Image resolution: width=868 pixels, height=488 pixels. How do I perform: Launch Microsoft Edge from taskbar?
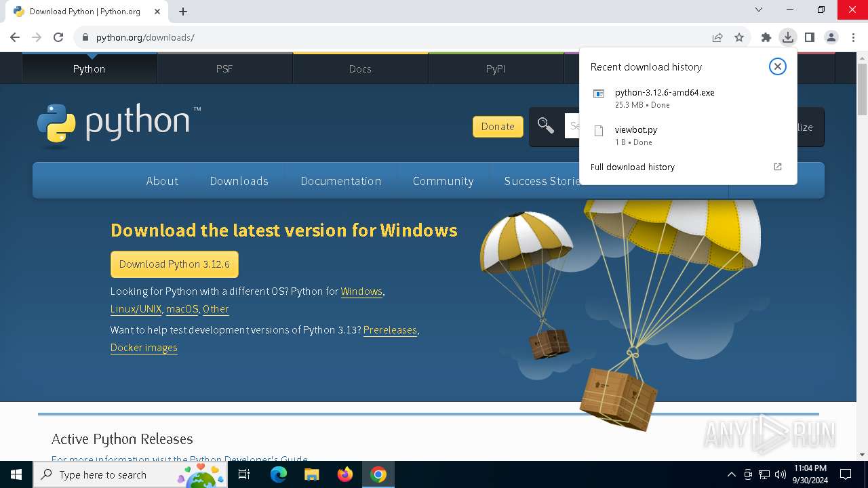pos(279,474)
